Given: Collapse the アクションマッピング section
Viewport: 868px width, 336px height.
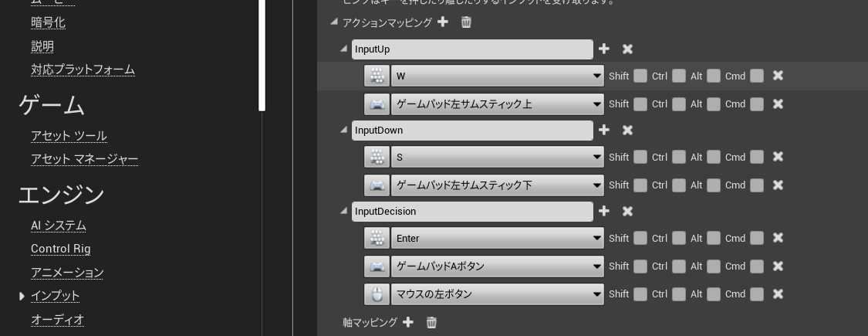Looking at the screenshot, I should click(334, 22).
